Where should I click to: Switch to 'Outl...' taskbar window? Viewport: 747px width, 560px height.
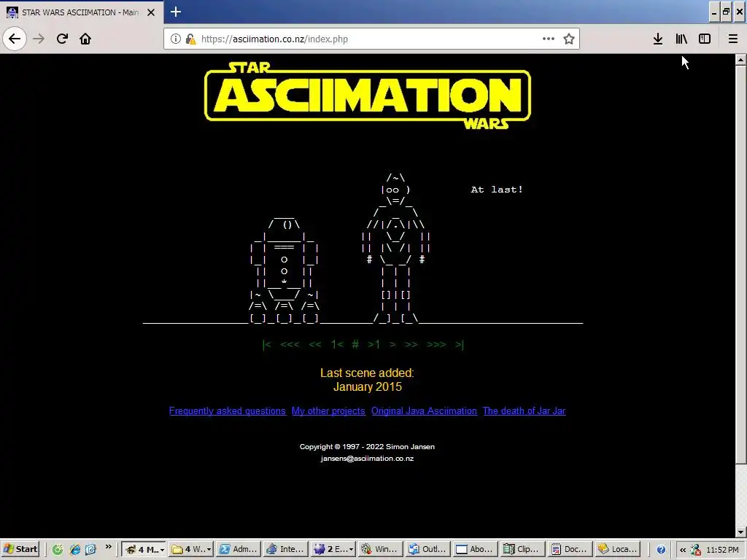point(427,549)
